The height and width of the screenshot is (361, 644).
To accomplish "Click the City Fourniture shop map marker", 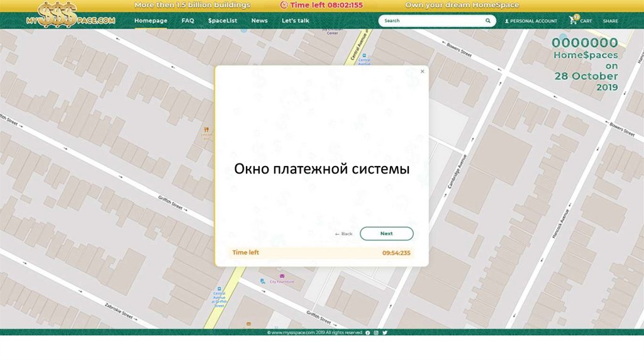I will click(x=282, y=276).
